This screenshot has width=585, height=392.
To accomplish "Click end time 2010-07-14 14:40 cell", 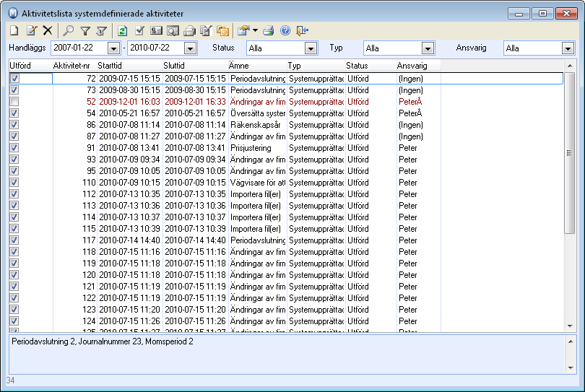I will click(x=195, y=240).
